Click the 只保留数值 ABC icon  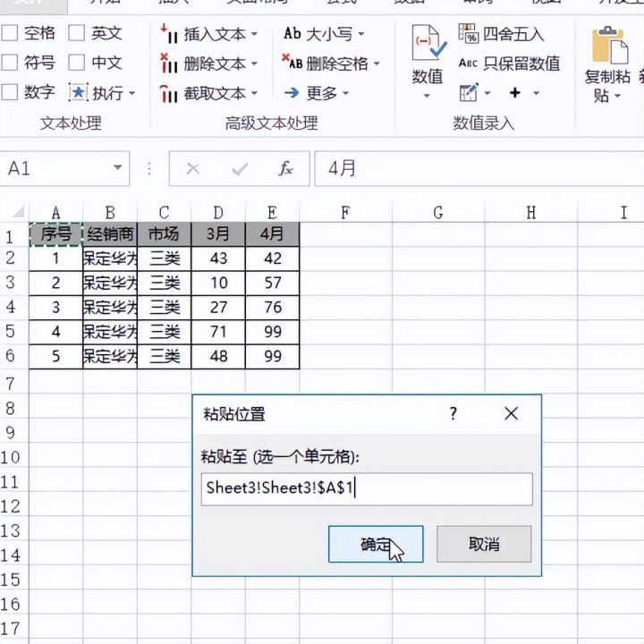(x=468, y=64)
